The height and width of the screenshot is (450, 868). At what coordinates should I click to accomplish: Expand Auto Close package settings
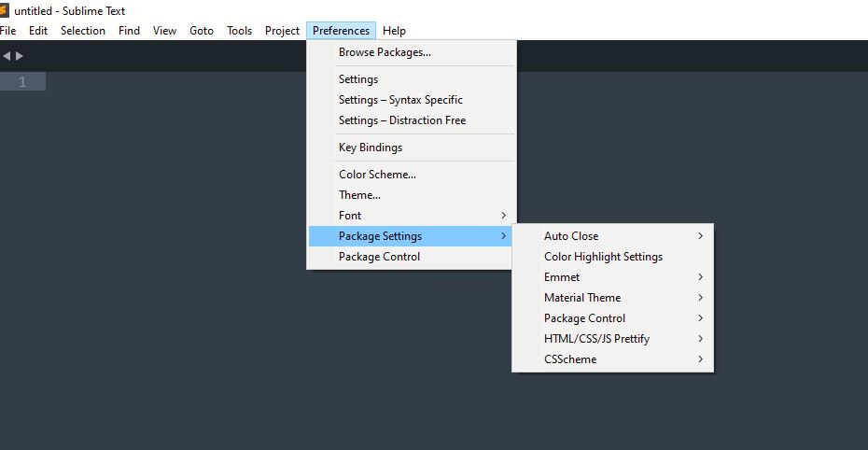pyautogui.click(x=613, y=236)
